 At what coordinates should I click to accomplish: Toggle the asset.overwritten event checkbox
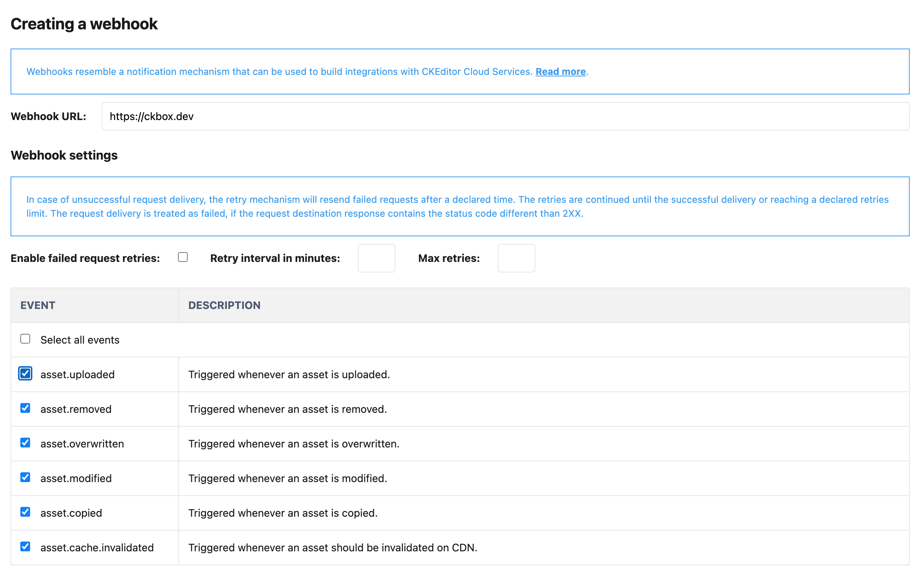pyautogui.click(x=26, y=443)
